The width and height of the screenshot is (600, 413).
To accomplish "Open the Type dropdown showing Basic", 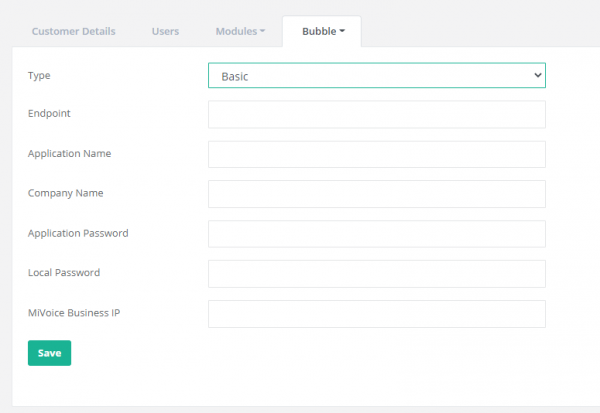I will coord(377,75).
